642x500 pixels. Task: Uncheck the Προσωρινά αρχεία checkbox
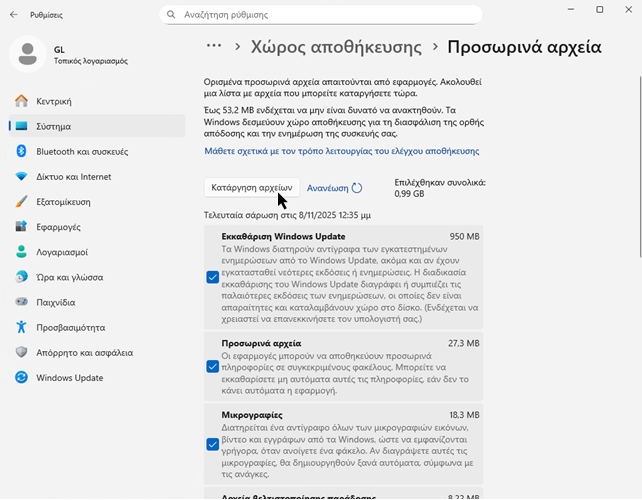pos(213,366)
